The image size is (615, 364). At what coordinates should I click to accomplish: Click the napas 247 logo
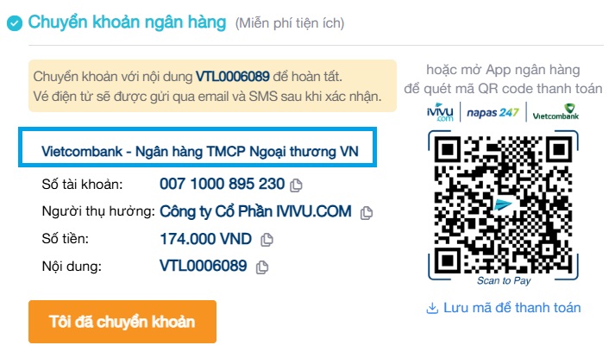click(x=493, y=113)
